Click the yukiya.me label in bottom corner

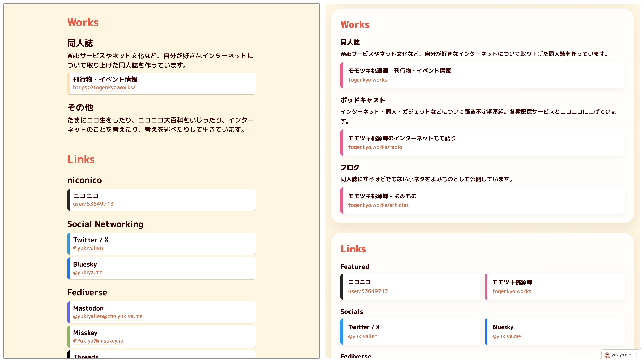(x=621, y=355)
